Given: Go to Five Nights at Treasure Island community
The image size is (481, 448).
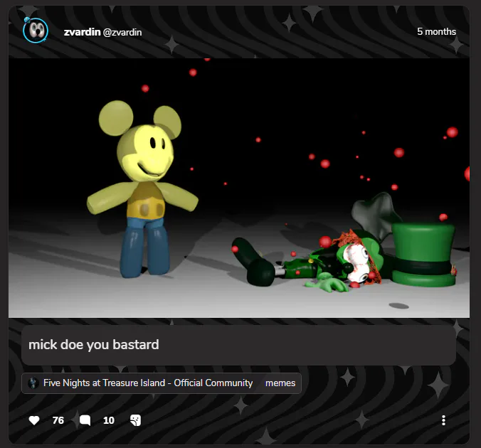Looking at the screenshot, I should pos(148,383).
